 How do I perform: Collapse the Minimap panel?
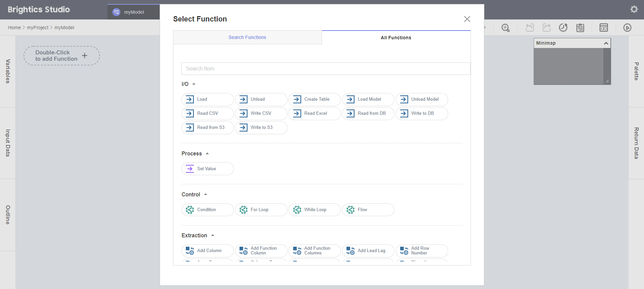point(606,43)
